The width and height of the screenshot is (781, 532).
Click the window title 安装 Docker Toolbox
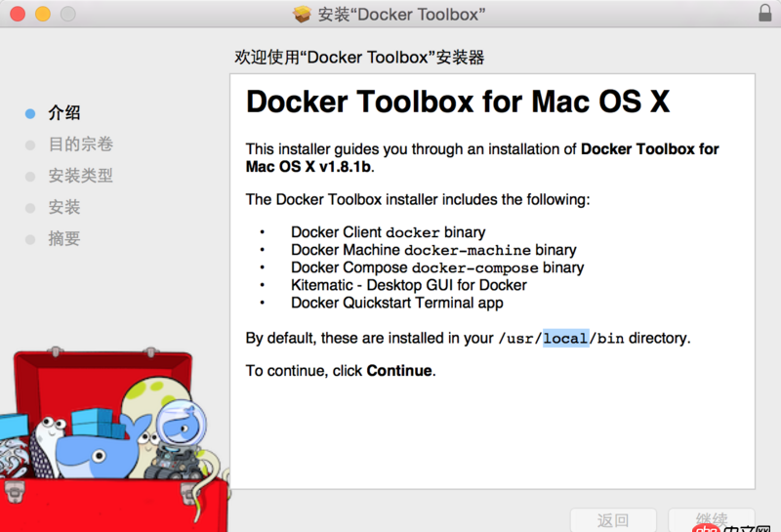(401, 15)
